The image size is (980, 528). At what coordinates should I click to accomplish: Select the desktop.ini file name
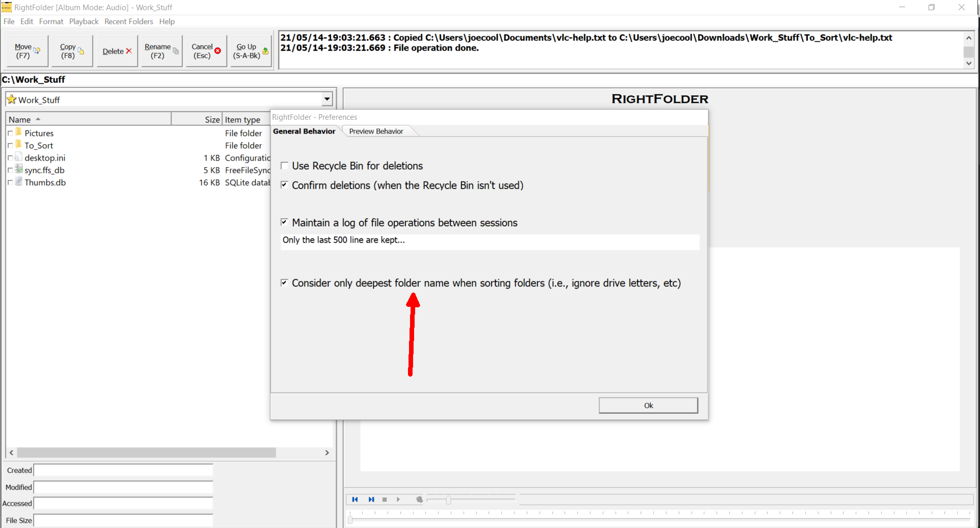coord(45,158)
